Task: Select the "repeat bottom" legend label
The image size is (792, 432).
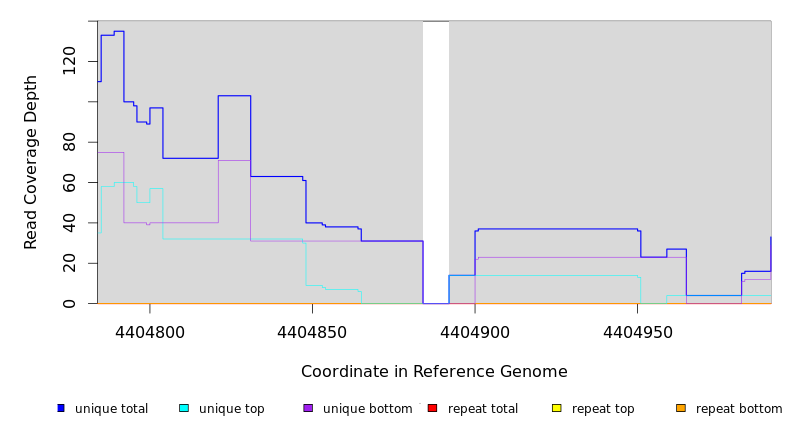Action: [x=739, y=409]
